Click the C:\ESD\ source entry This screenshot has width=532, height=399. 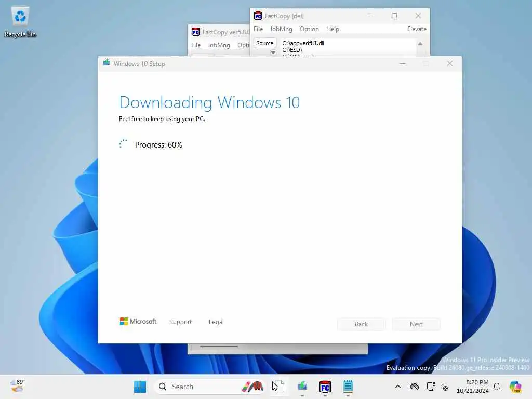292,50
